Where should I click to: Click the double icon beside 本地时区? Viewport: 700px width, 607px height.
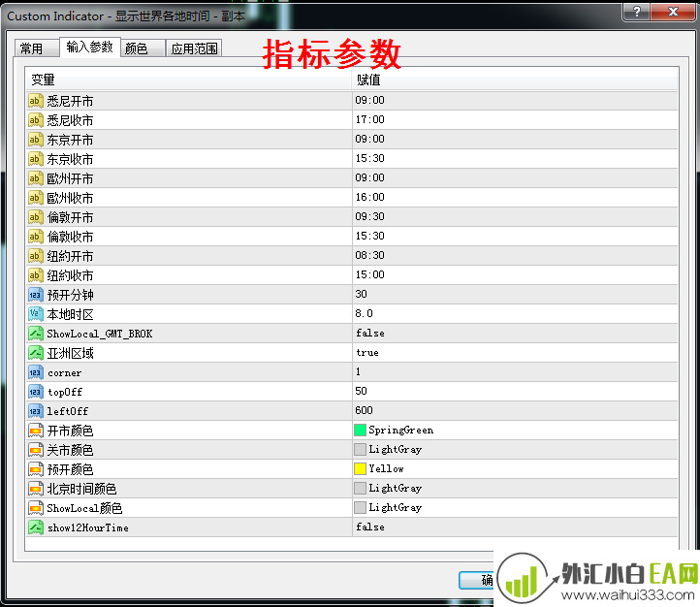click(35, 314)
